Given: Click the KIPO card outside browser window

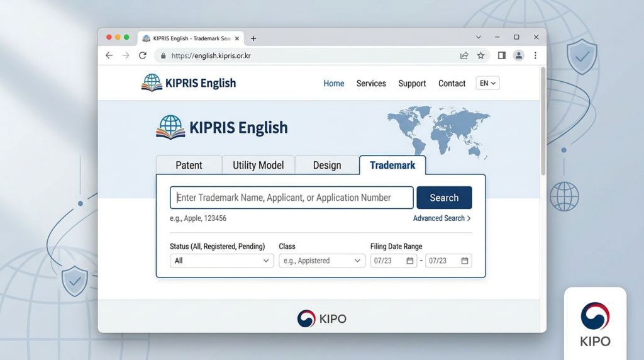Looking at the screenshot, I should click(x=595, y=323).
